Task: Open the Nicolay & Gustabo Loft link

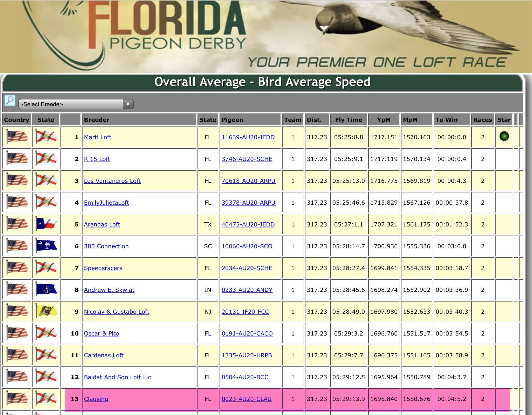Action: click(x=117, y=312)
